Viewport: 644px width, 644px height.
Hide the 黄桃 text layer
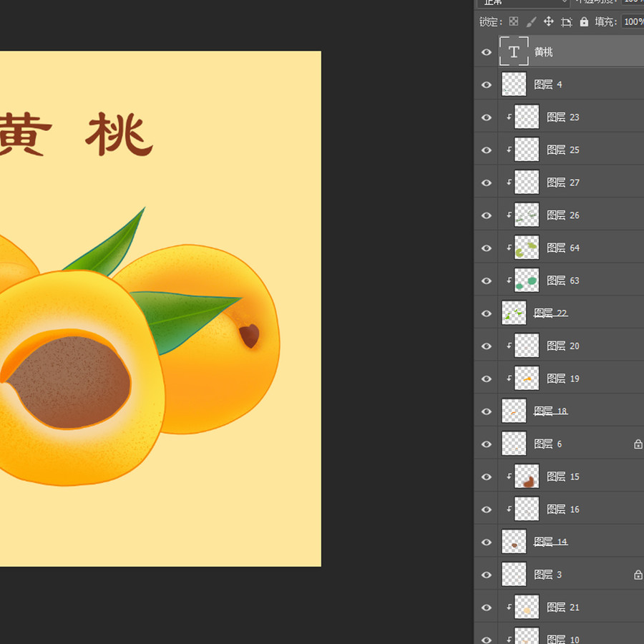point(487,52)
